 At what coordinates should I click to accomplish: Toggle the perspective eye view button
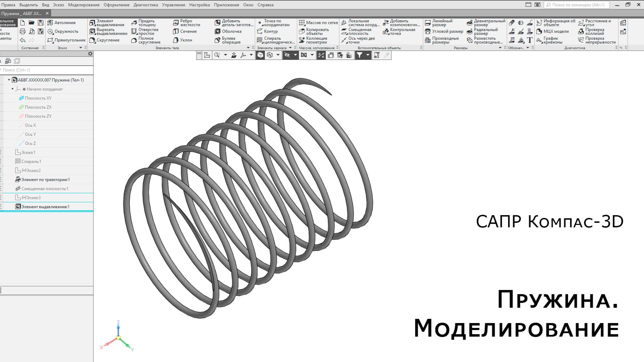coord(304,55)
